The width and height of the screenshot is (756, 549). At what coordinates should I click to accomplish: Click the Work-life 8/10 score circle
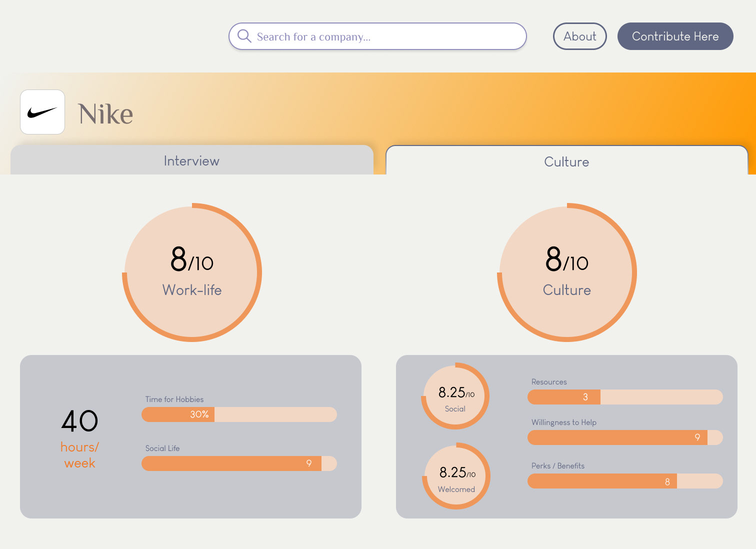tap(192, 272)
